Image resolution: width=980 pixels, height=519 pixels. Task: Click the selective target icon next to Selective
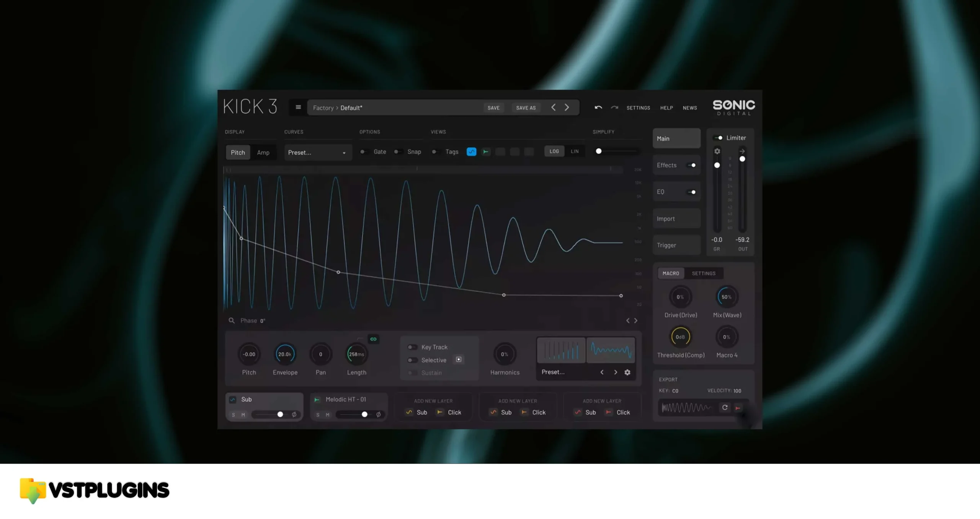(x=459, y=360)
